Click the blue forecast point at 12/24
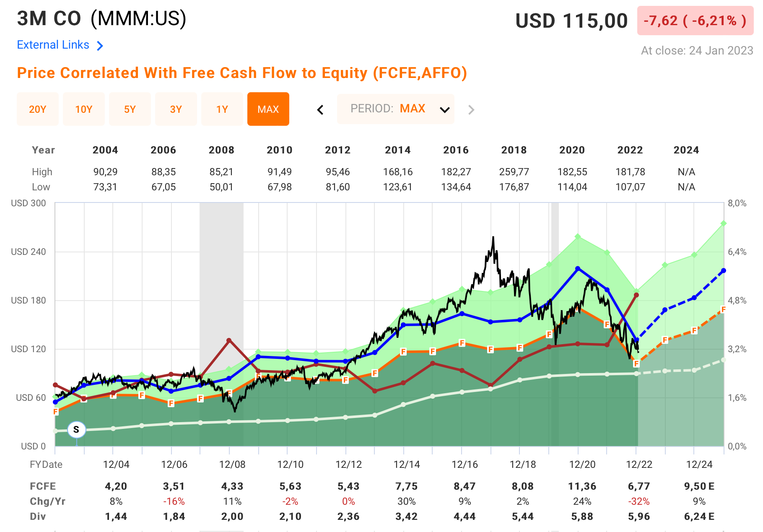The image size is (763, 532). point(694,298)
